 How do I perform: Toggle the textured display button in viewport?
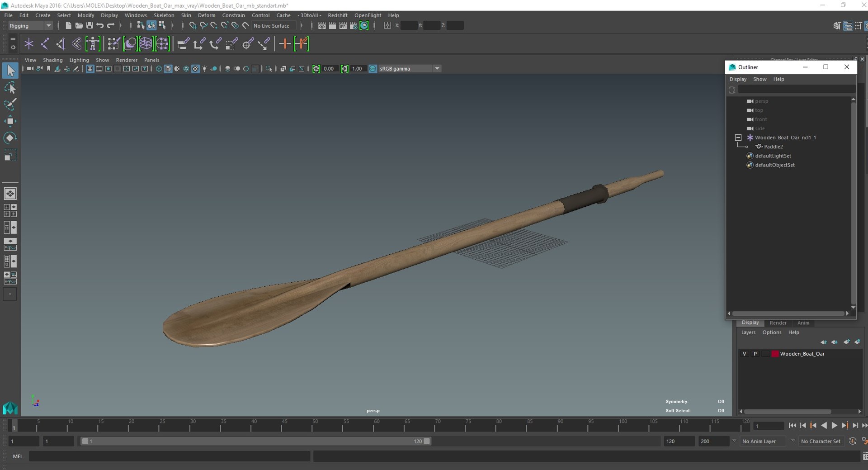pyautogui.click(x=195, y=69)
